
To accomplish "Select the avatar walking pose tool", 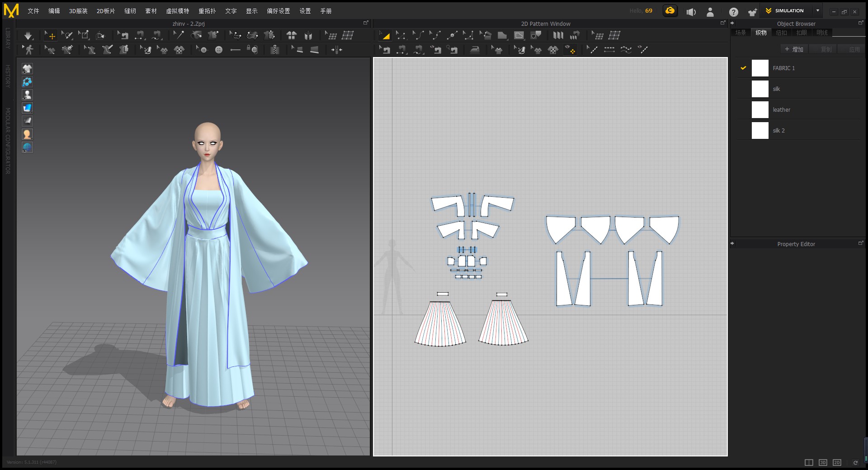I will 29,50.
